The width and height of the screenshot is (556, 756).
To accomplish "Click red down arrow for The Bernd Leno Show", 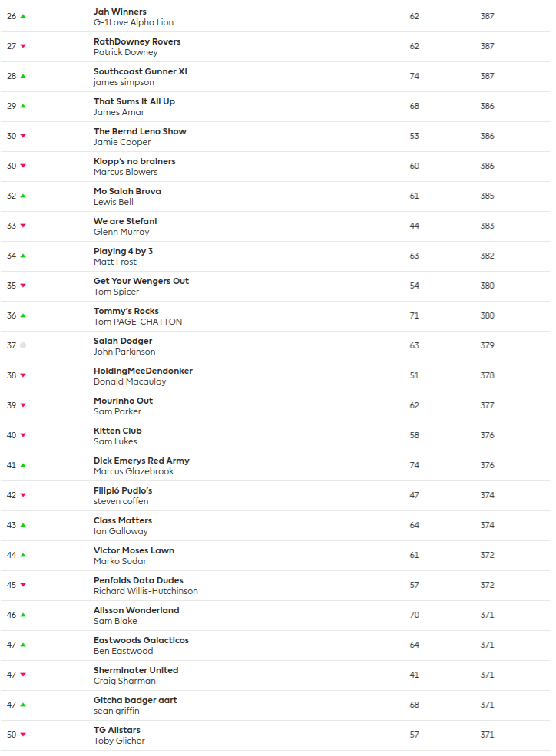I will click(x=23, y=136).
